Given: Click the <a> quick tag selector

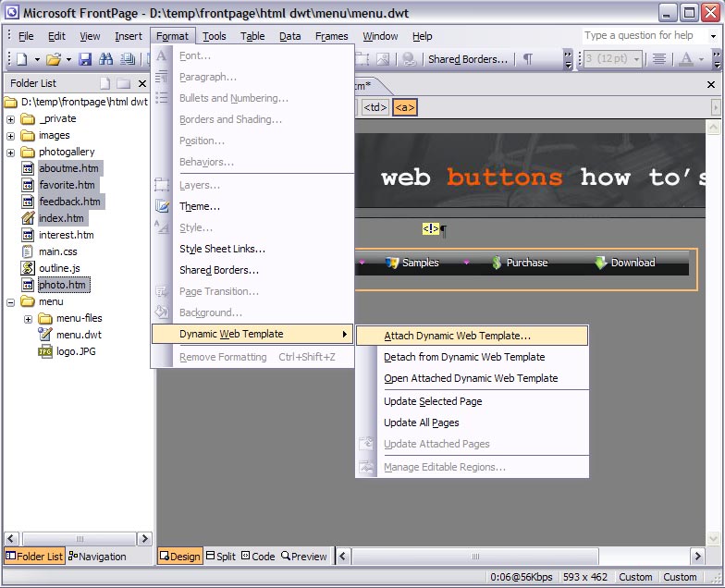Looking at the screenshot, I should [405, 107].
